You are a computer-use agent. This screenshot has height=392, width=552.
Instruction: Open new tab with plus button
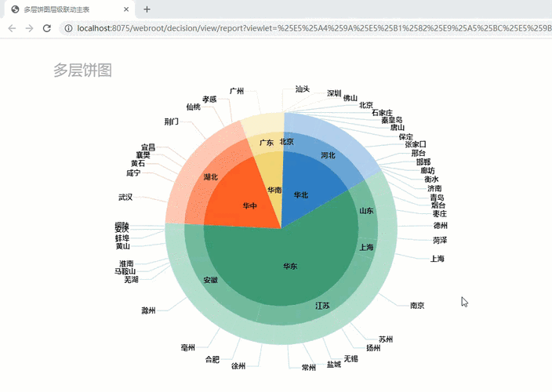[147, 9]
